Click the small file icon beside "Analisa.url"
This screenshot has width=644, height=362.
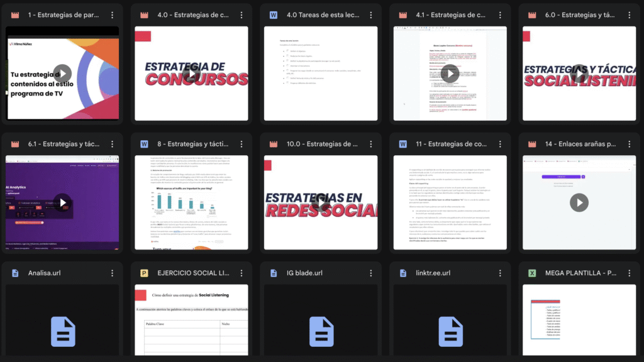click(x=16, y=273)
